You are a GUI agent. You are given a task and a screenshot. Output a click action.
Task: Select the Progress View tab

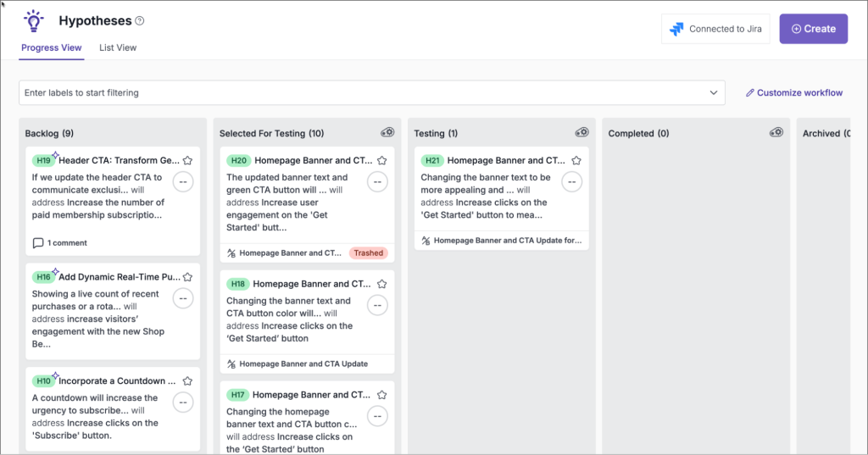point(52,47)
